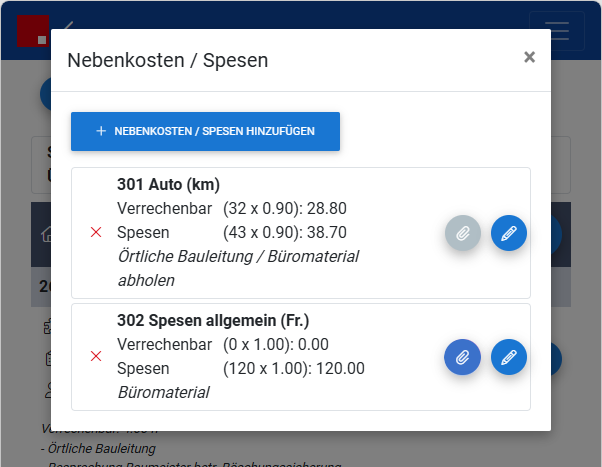Click the red logo in header

tap(33, 31)
